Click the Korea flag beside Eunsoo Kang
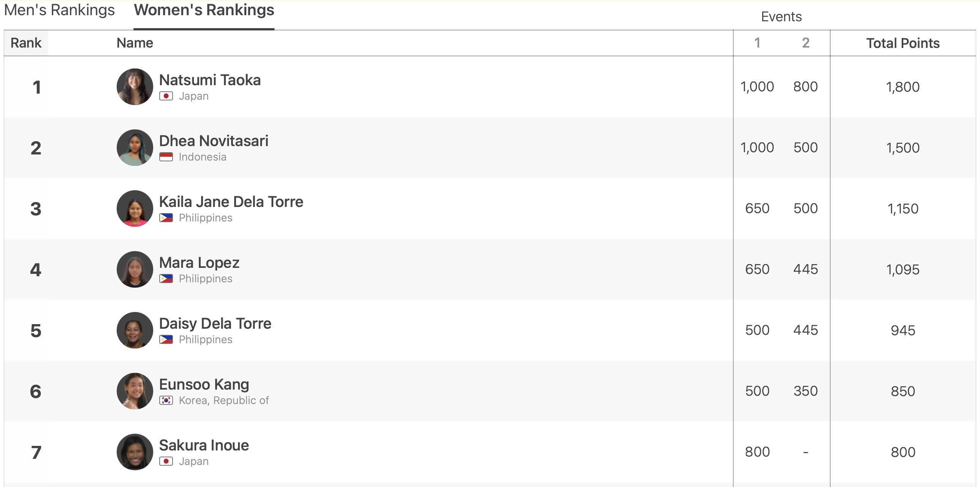This screenshot has width=980, height=487. pos(166,401)
